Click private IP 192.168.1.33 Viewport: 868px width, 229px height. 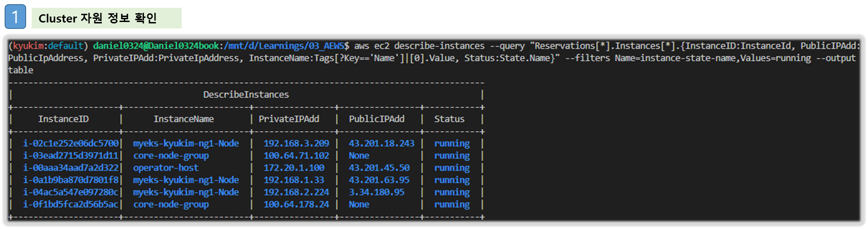coord(294,180)
